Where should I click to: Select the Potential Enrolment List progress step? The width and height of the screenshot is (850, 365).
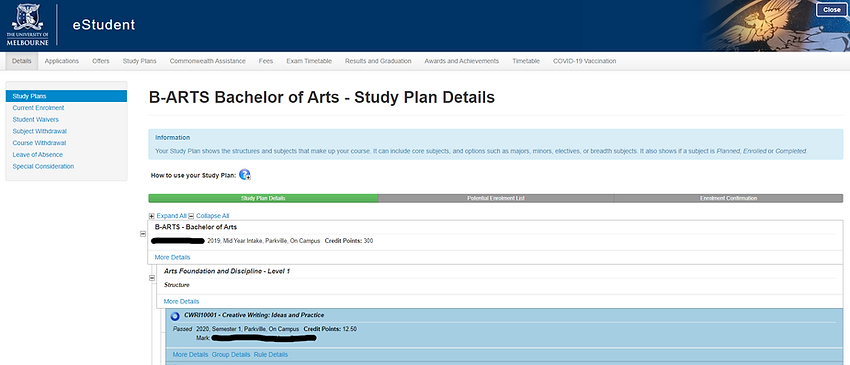(x=496, y=198)
